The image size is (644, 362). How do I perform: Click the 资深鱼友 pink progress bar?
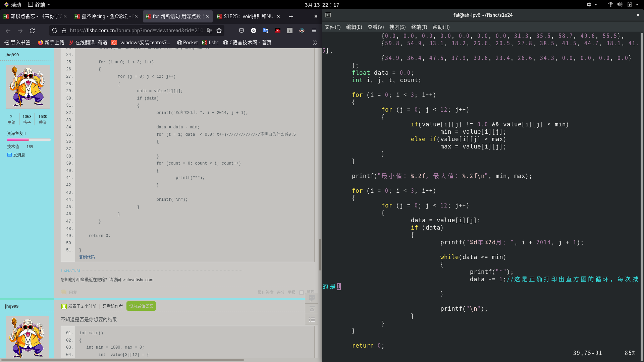(x=29, y=140)
